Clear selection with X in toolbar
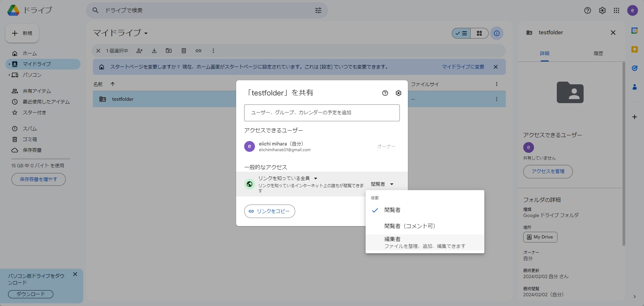644x306 pixels. pos(98,51)
